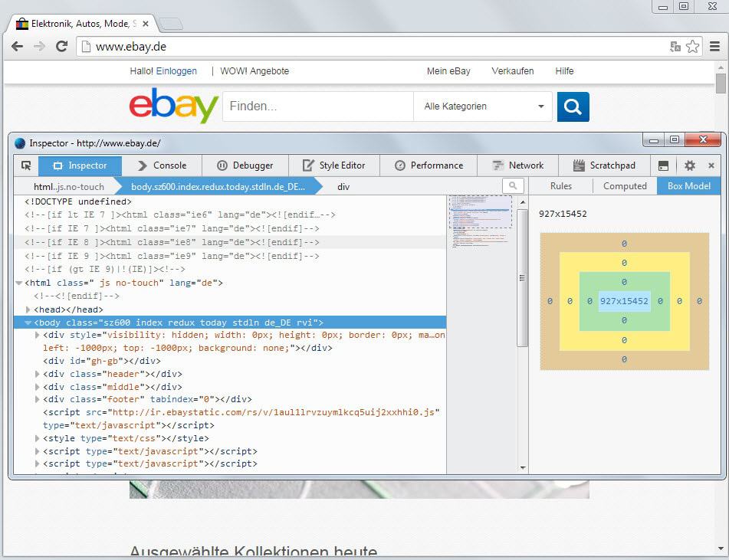Click the top margin value in Box Model
This screenshot has width=729, height=560.
[624, 244]
